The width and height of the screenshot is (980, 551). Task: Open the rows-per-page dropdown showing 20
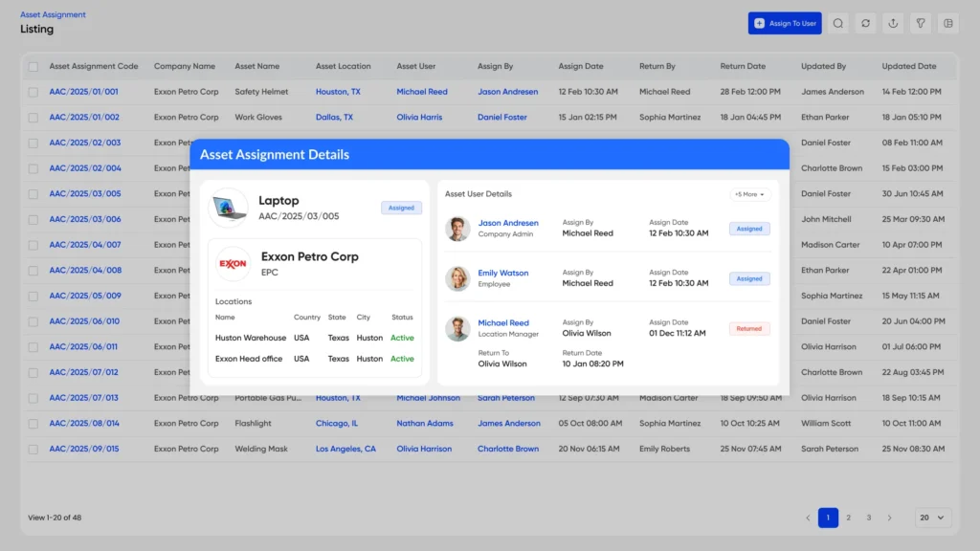[932, 518]
